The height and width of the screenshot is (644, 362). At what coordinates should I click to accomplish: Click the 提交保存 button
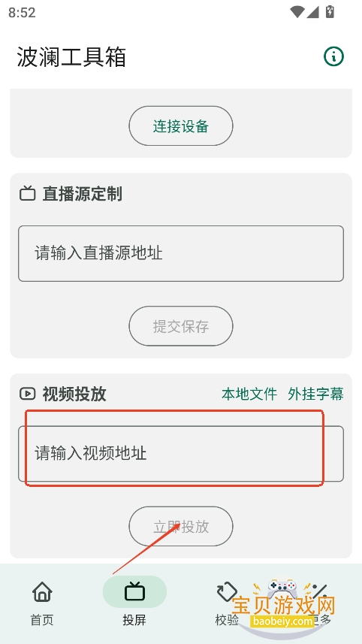(181, 326)
